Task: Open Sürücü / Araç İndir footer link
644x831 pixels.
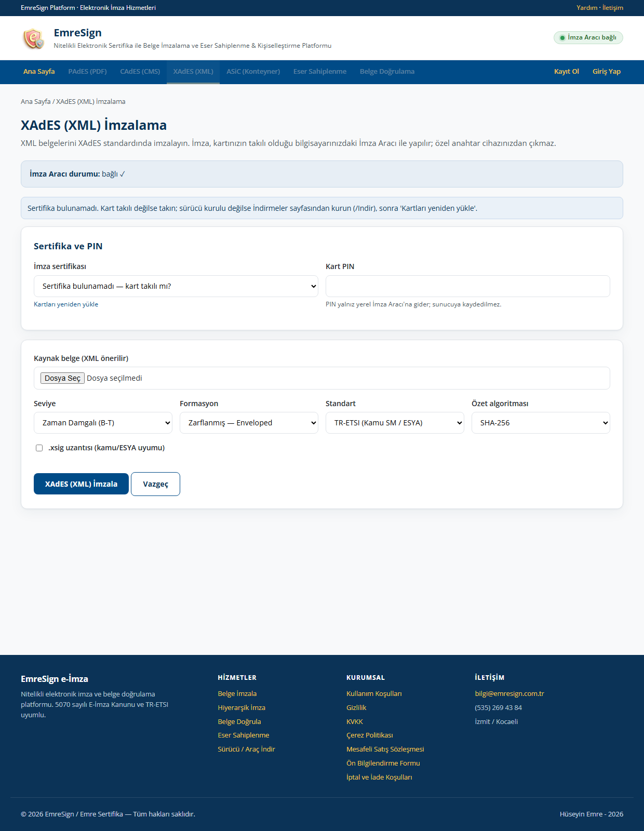Action: [247, 749]
